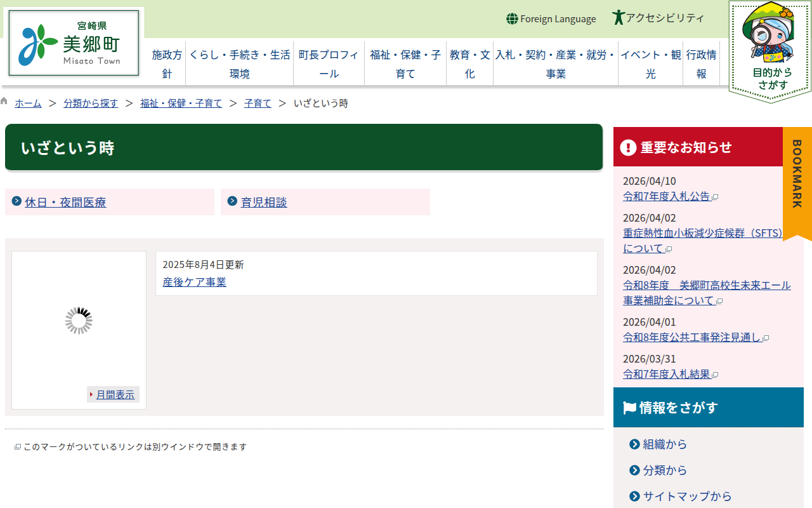Click the BOOKMARK ribbon tab
Screen dimensions: 812x508
pyautogui.click(x=797, y=183)
